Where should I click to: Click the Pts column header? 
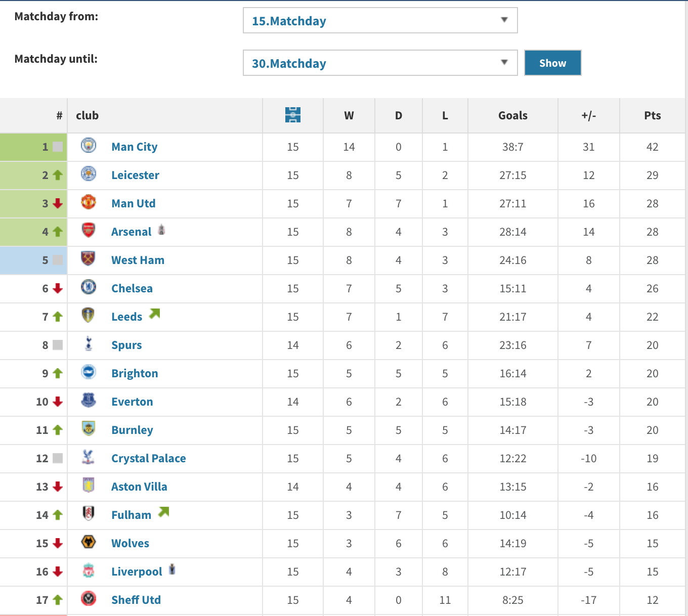tap(653, 115)
